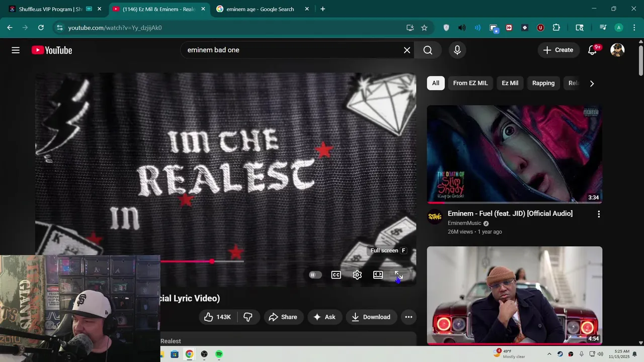The height and width of the screenshot is (362, 644).
Task: Open Spotify from the taskbar
Action: click(219, 354)
